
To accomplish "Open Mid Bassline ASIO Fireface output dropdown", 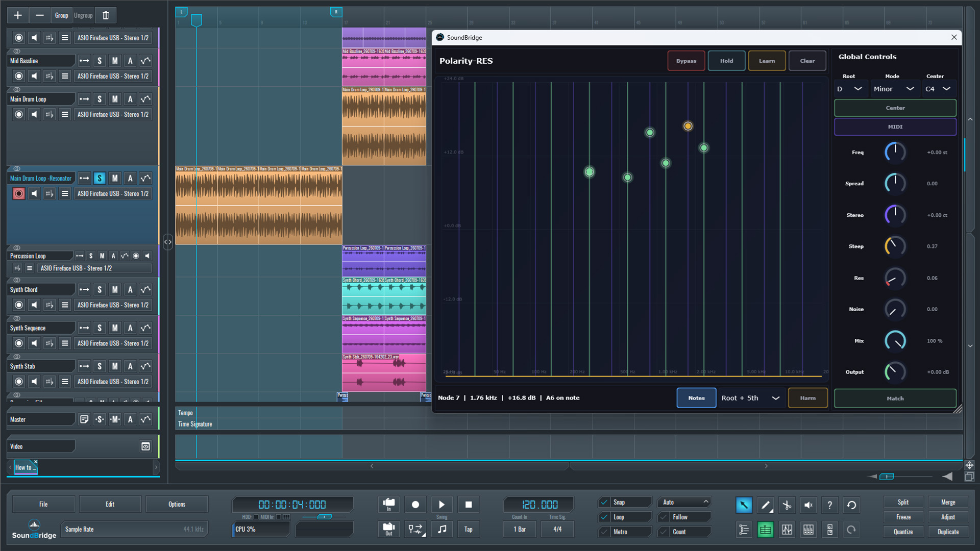I will (113, 76).
